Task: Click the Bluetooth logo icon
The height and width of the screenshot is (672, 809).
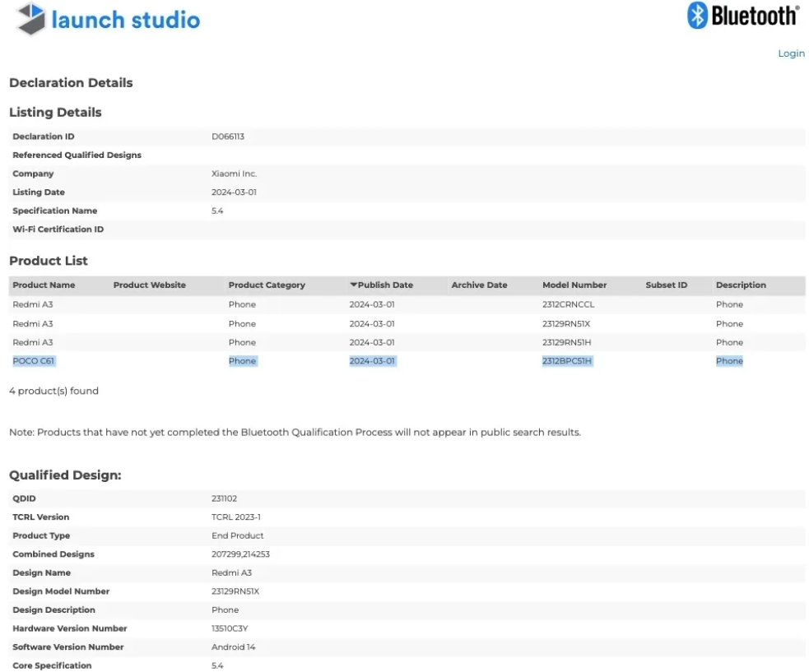Action: click(697, 15)
